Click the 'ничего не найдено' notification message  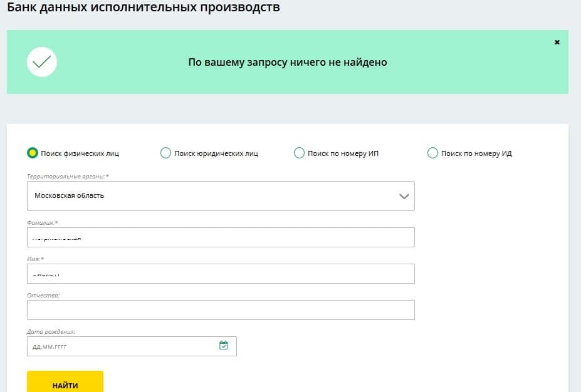tap(288, 62)
